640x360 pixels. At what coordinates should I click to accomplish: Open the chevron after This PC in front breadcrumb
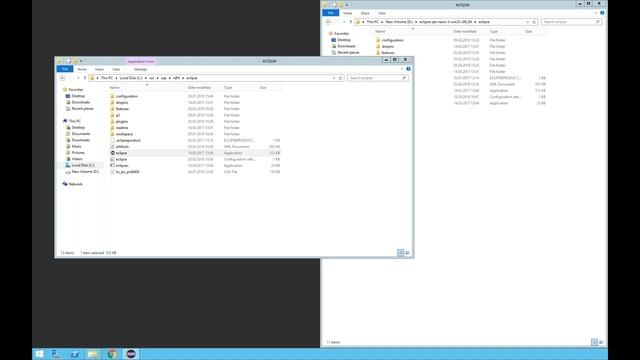(116, 78)
